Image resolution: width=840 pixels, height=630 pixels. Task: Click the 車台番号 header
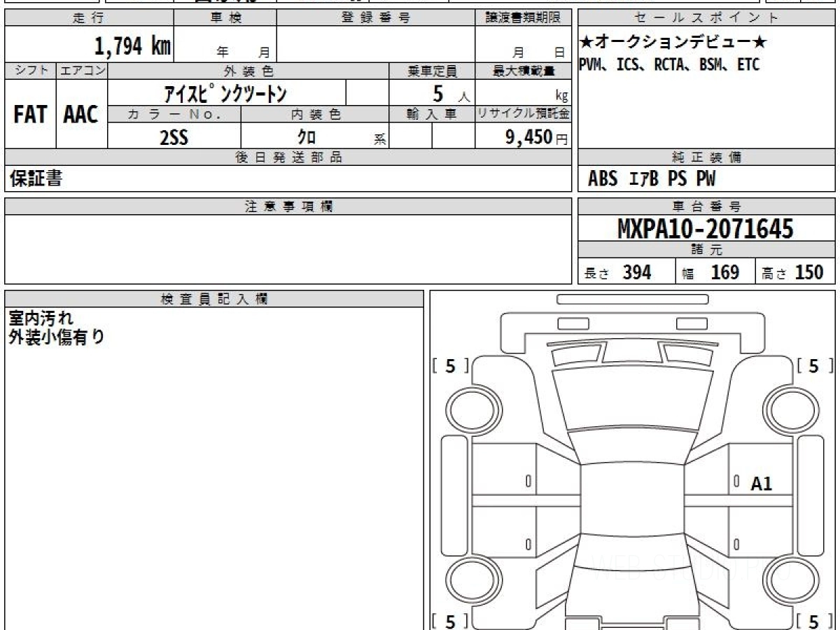coord(707,206)
